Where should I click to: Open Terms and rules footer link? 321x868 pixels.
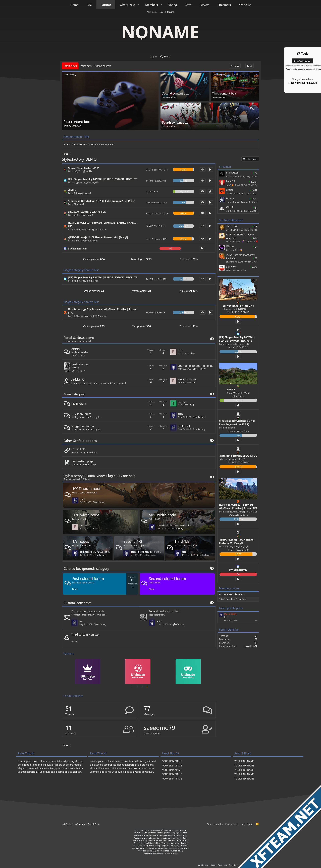[x=215, y=824]
